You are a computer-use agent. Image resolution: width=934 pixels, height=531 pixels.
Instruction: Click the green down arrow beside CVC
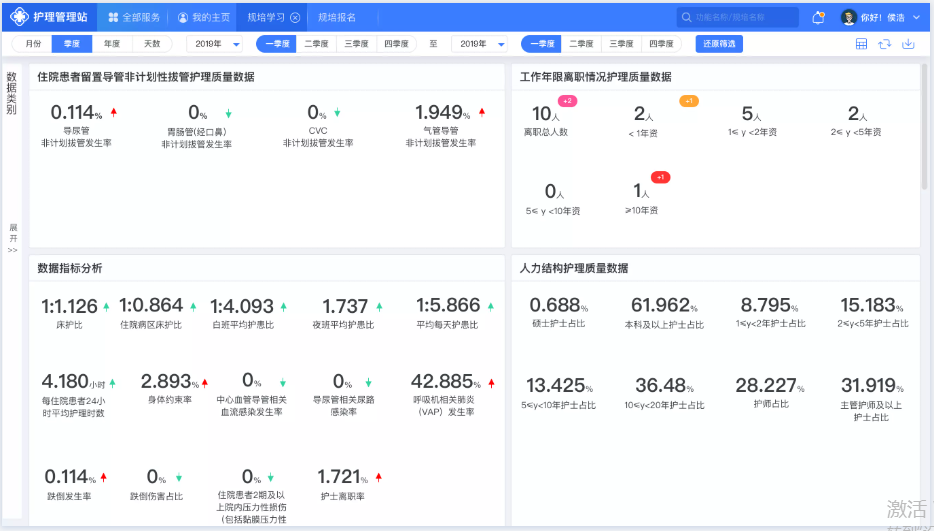tap(337, 112)
